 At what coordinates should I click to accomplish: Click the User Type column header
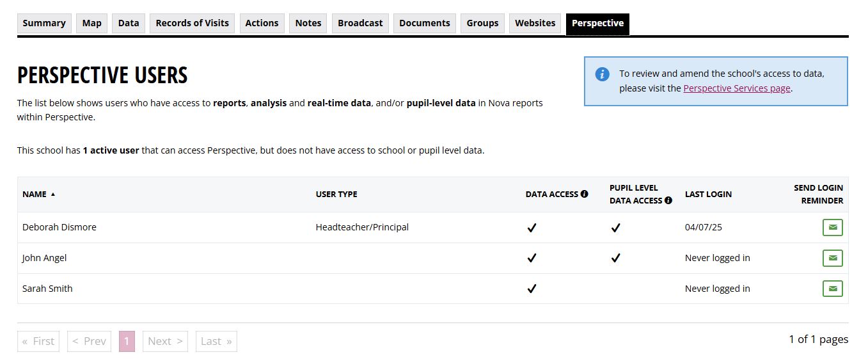[336, 194]
